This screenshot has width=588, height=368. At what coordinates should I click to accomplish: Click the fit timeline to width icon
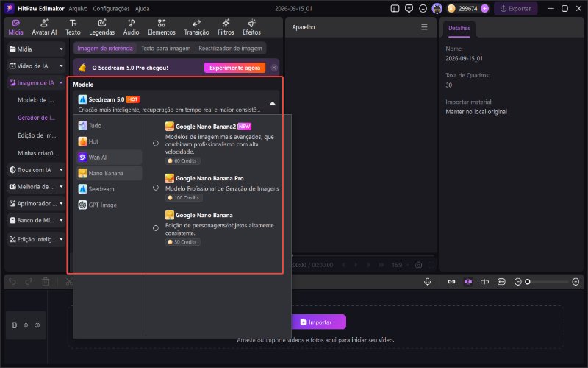coord(501,282)
